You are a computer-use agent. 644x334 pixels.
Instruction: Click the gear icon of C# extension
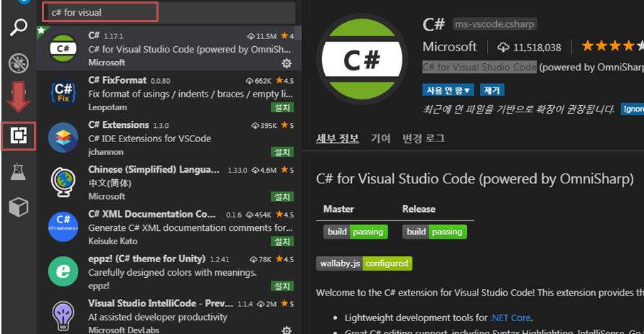[x=286, y=63]
